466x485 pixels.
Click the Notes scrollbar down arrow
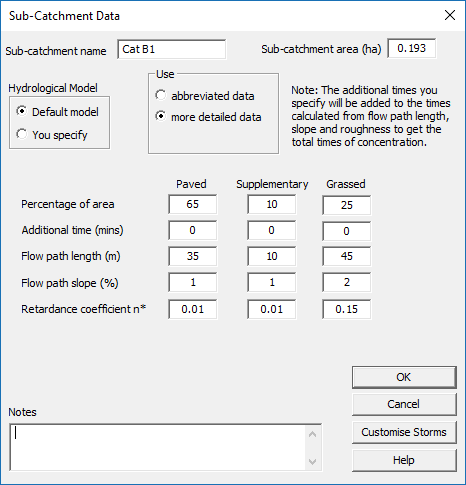tap(313, 462)
